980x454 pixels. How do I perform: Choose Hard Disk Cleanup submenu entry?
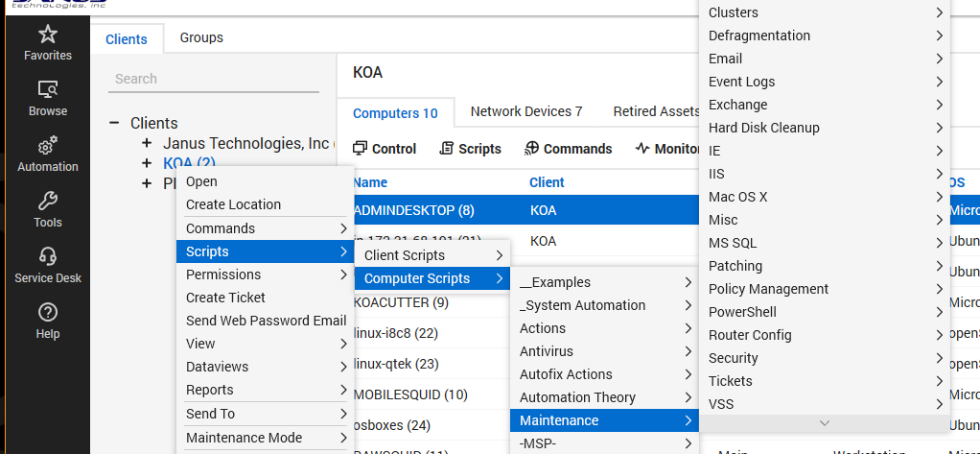click(763, 128)
